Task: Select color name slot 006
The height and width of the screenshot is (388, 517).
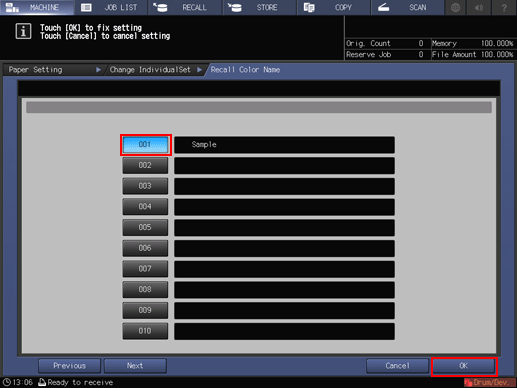Action: tap(145, 248)
